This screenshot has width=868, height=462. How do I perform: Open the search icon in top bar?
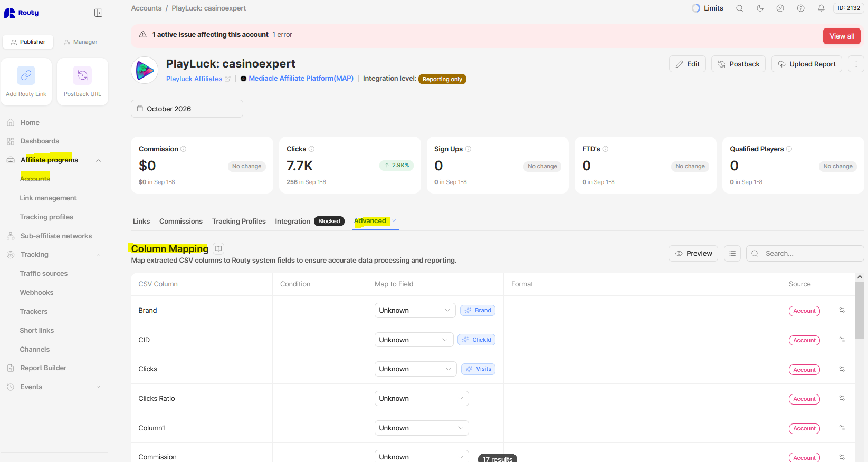tap(740, 8)
